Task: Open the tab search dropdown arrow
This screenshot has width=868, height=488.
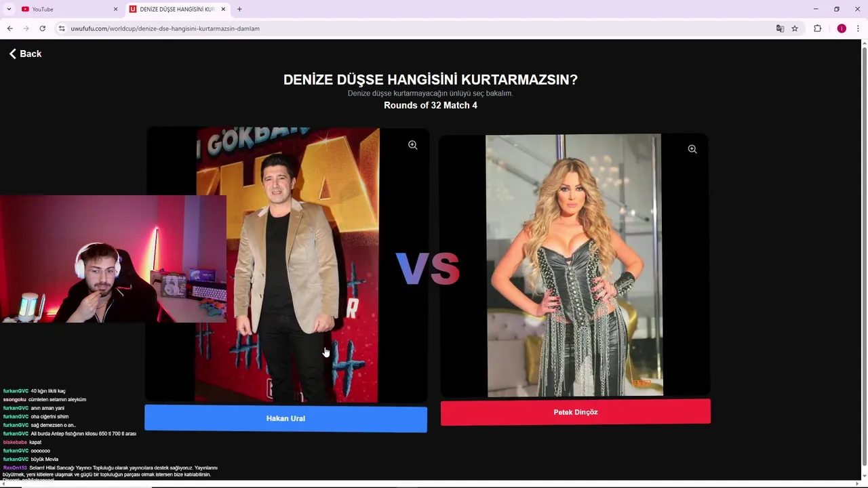Action: 9,9
